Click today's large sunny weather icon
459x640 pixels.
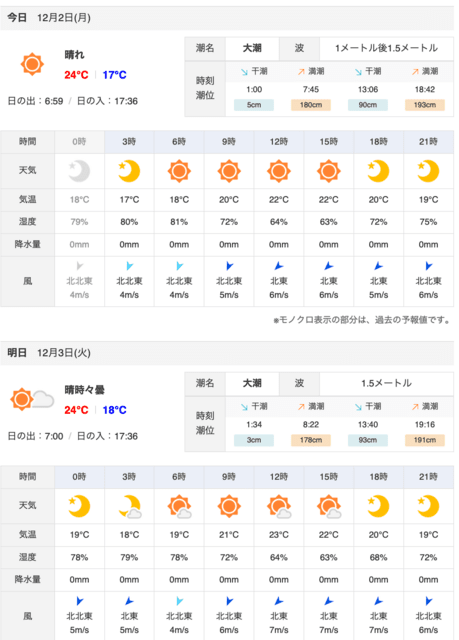(32, 64)
